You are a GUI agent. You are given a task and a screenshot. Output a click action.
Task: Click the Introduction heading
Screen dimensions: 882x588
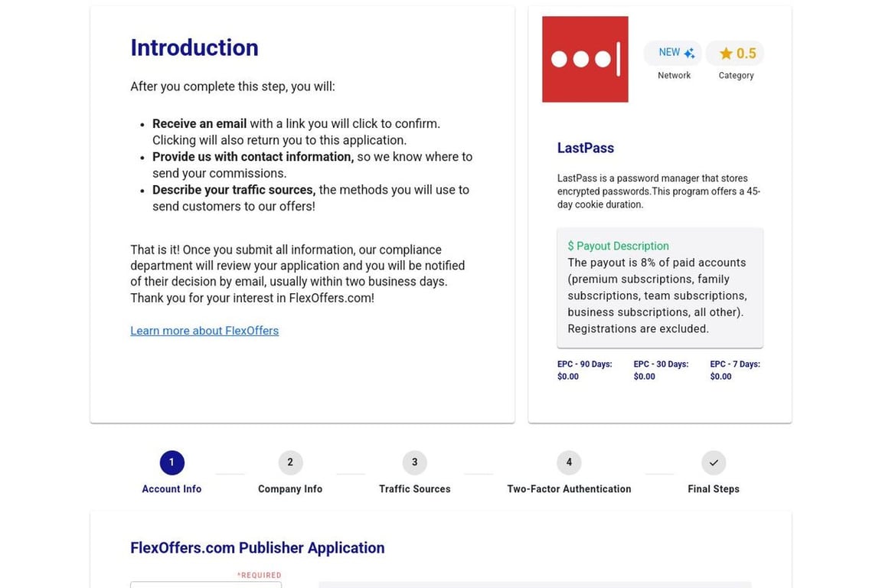[194, 47]
